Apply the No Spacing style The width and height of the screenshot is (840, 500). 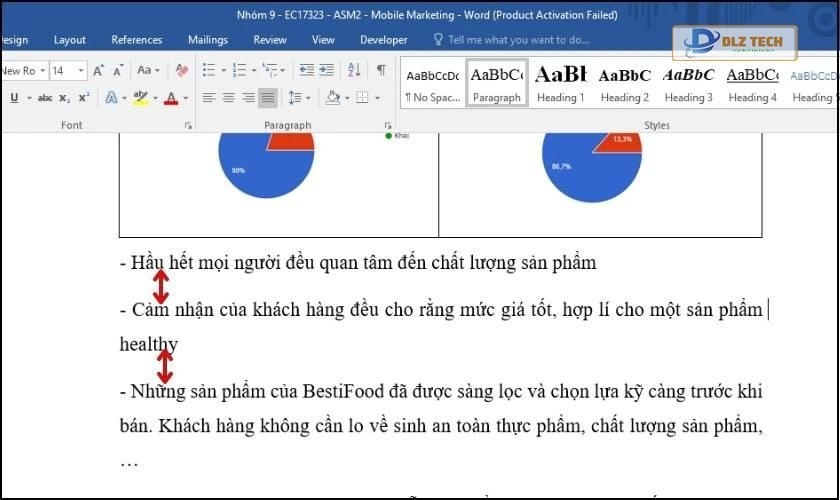point(432,84)
